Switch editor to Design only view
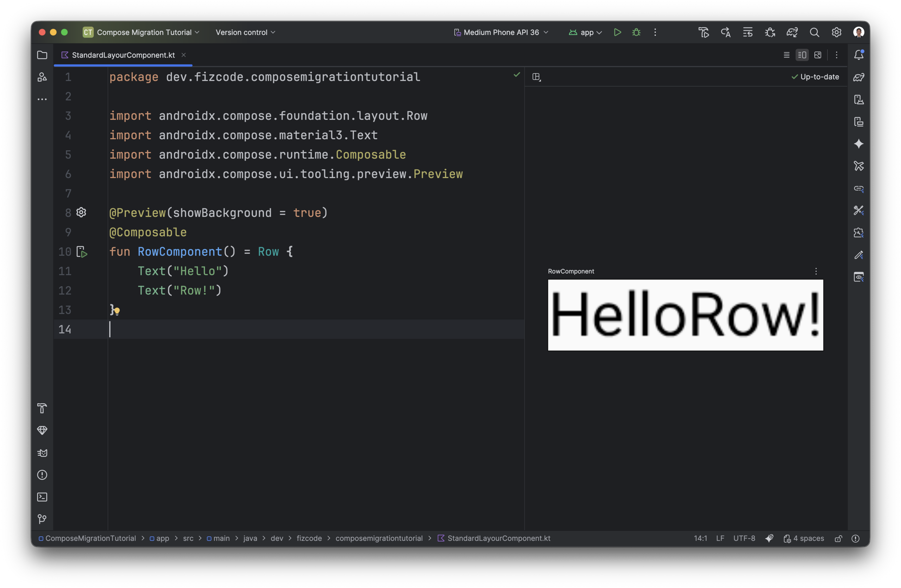 tap(818, 55)
